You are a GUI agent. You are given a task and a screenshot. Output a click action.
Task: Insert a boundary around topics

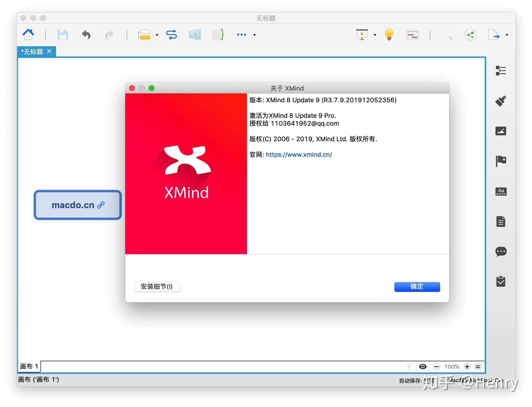pos(195,35)
